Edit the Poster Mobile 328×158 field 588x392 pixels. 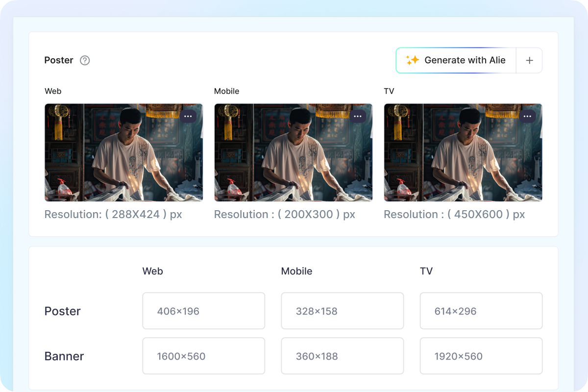click(x=342, y=311)
